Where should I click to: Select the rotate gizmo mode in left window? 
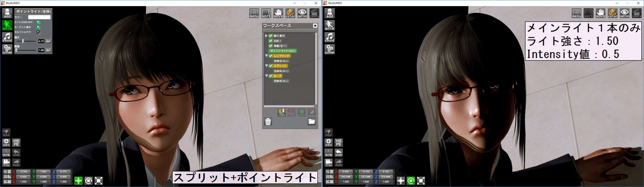[88, 180]
